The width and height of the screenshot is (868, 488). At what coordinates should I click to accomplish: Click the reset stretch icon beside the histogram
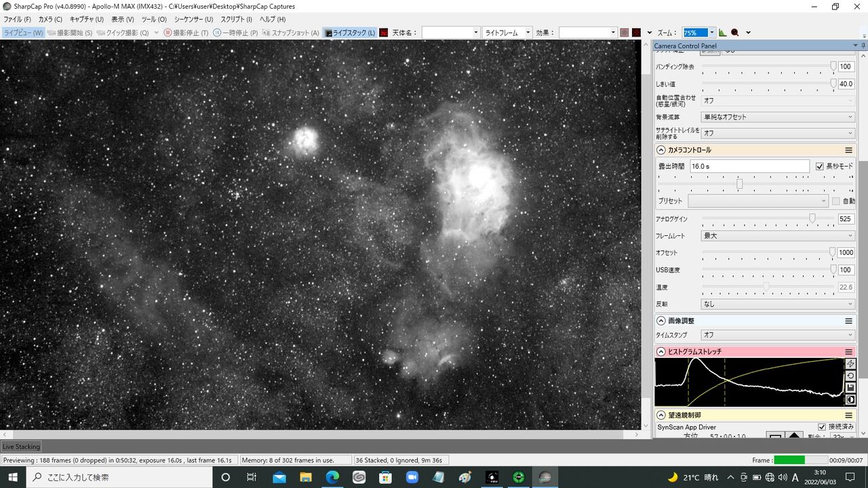(x=850, y=375)
